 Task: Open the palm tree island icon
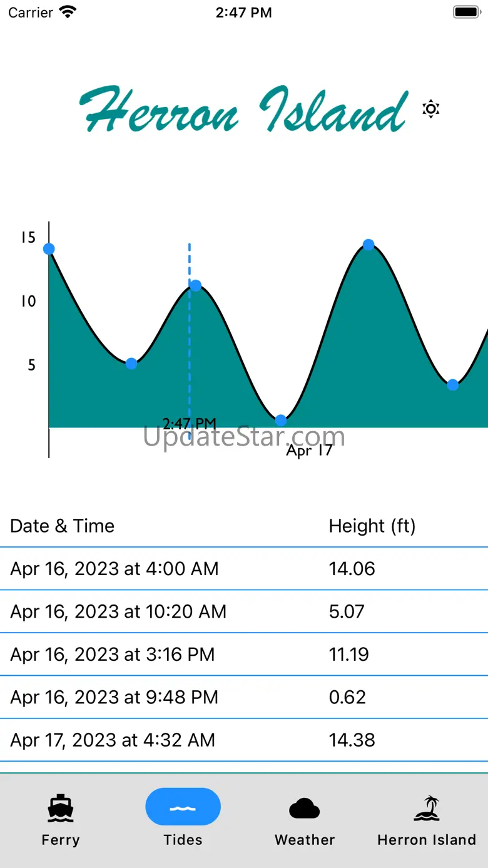427,808
